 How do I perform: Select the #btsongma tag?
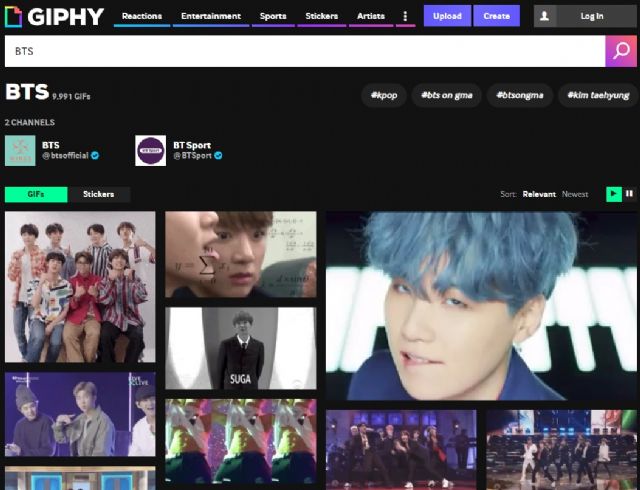(x=520, y=95)
